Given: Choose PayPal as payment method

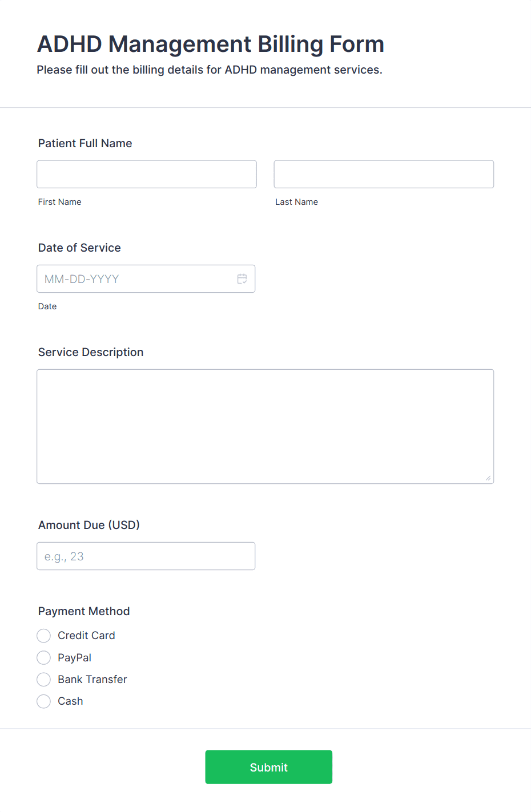Looking at the screenshot, I should tap(43, 658).
